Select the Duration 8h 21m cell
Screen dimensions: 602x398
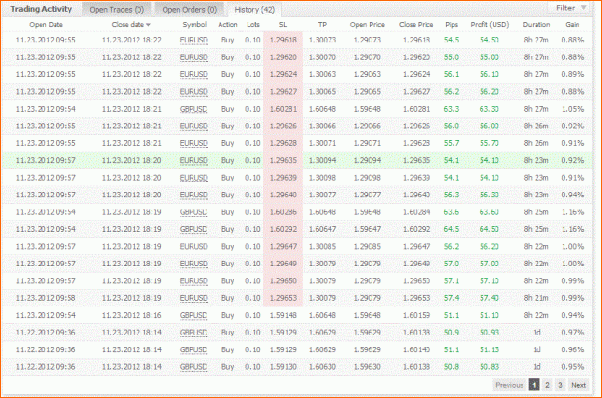[536, 298]
